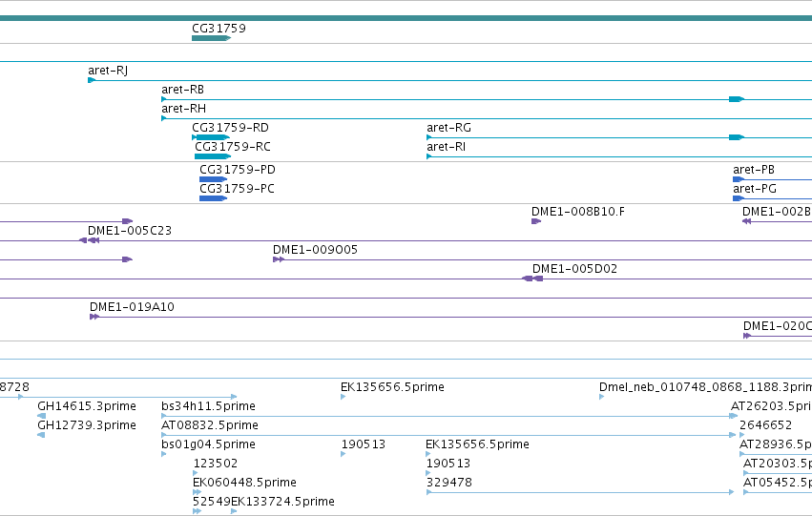The height and width of the screenshot is (516, 812).
Task: Select the GH12739.3prime EST label
Action: tap(87, 426)
